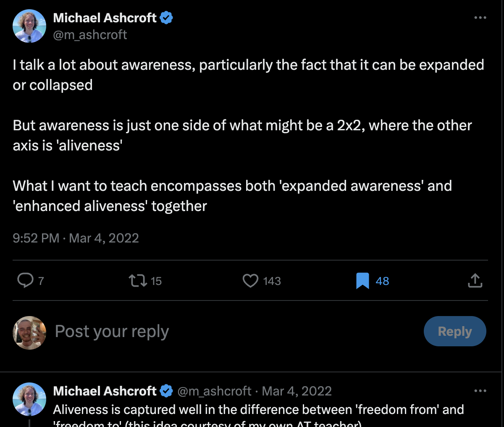504x427 pixels.
Task: Click the Mar 4, 2022 date on reply tweet
Action: click(297, 391)
